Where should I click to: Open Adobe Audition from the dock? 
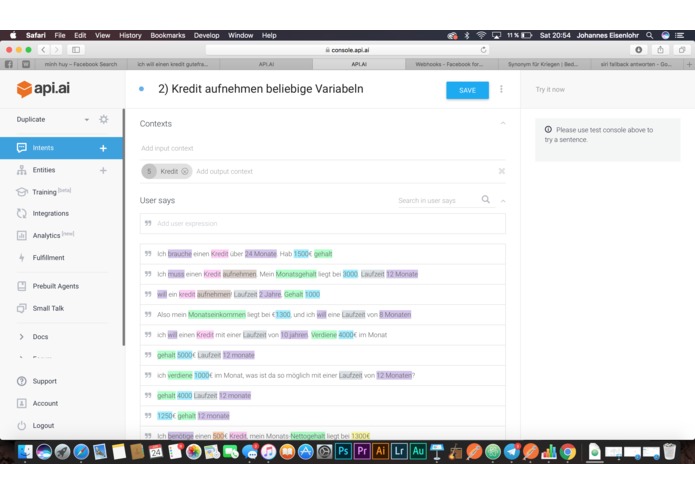[418, 451]
